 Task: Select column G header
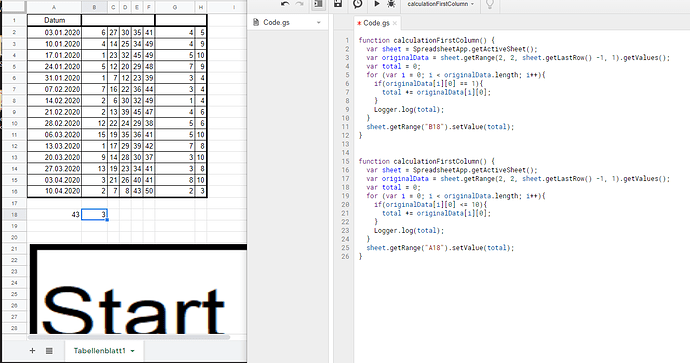pos(175,7)
